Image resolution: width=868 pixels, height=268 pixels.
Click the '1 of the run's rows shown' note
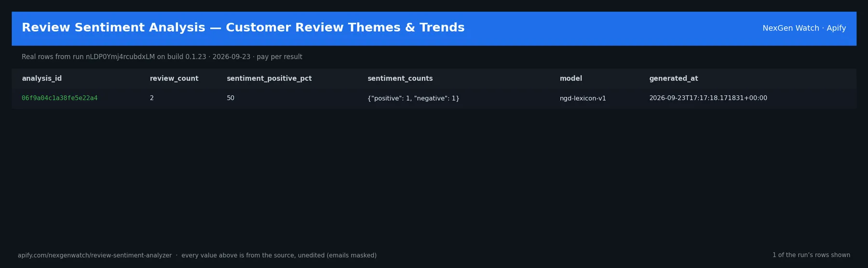point(811,255)
